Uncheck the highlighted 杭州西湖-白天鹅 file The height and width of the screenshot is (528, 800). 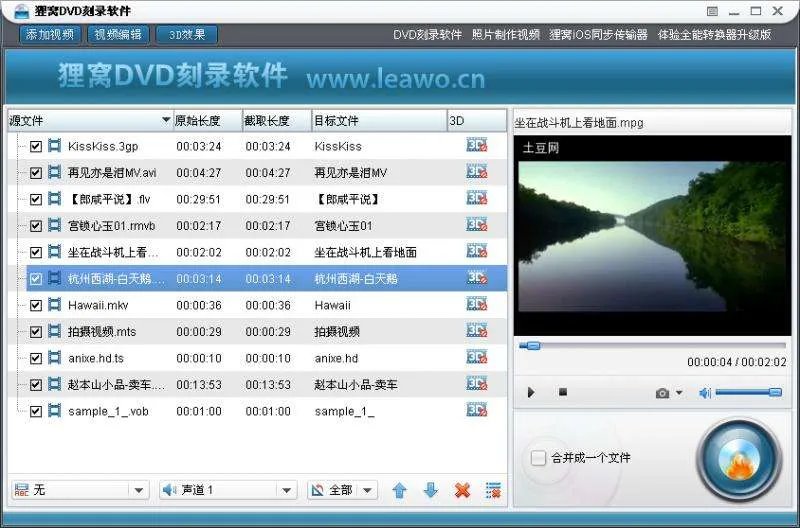click(x=35, y=279)
